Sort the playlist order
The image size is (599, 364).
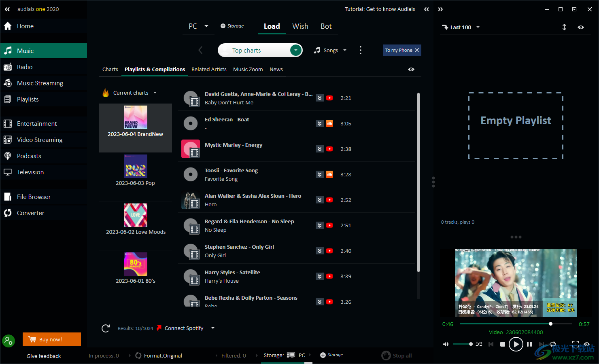(564, 27)
